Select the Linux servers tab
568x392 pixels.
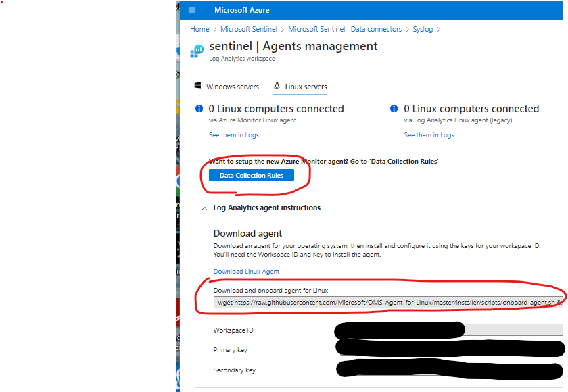[x=300, y=87]
